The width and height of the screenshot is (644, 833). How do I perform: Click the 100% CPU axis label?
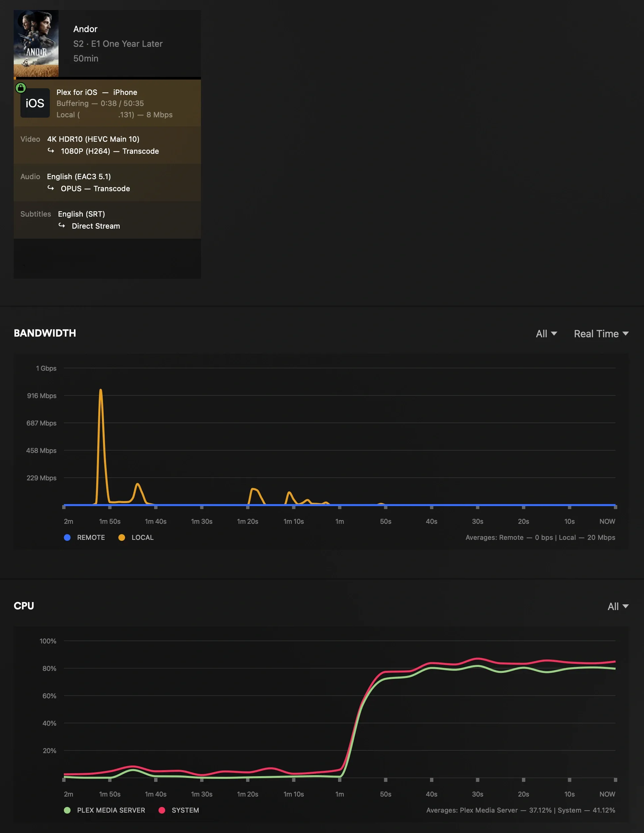48,641
